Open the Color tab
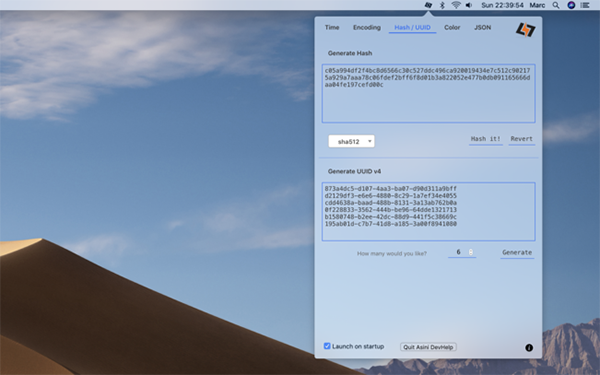 click(x=452, y=28)
